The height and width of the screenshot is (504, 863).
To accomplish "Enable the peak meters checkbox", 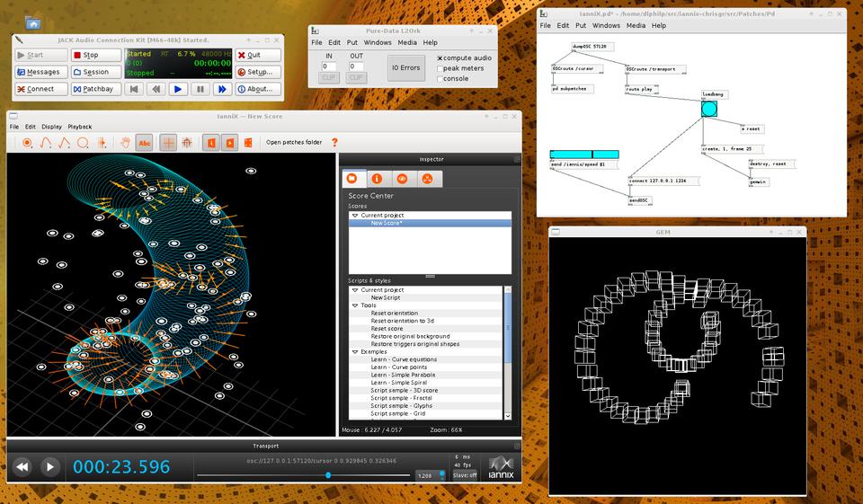I will pyautogui.click(x=440, y=68).
